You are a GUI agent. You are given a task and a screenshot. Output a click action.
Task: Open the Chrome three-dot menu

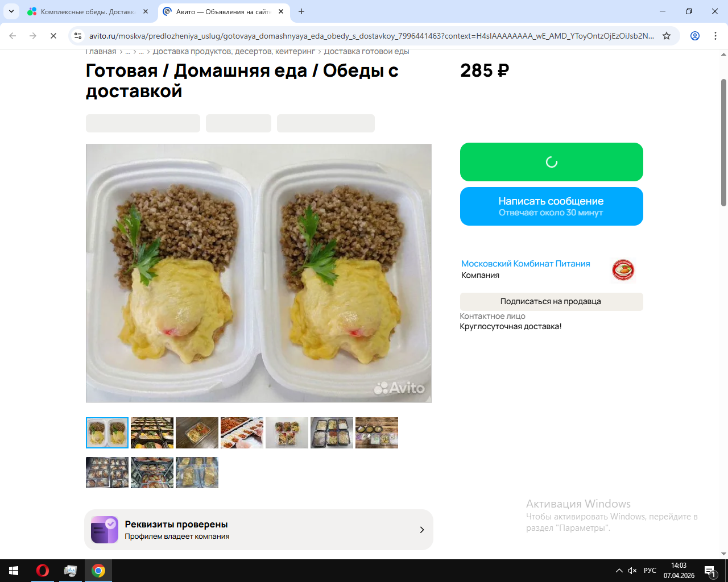click(715, 36)
